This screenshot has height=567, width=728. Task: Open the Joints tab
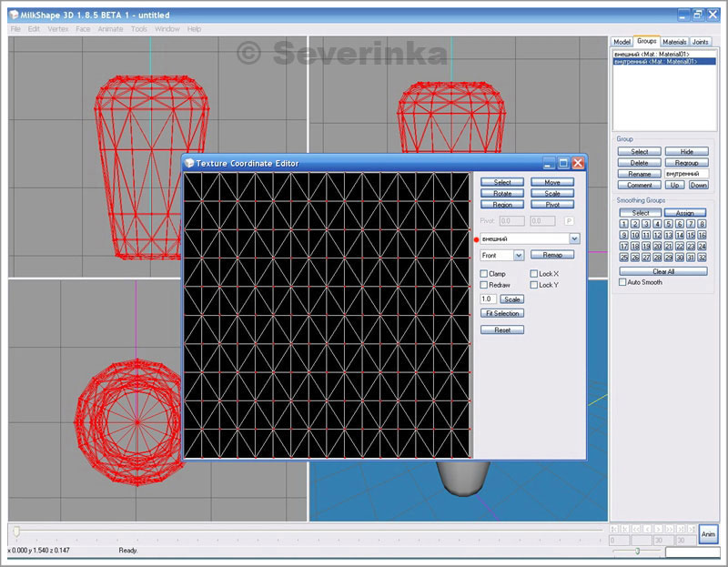tap(701, 42)
